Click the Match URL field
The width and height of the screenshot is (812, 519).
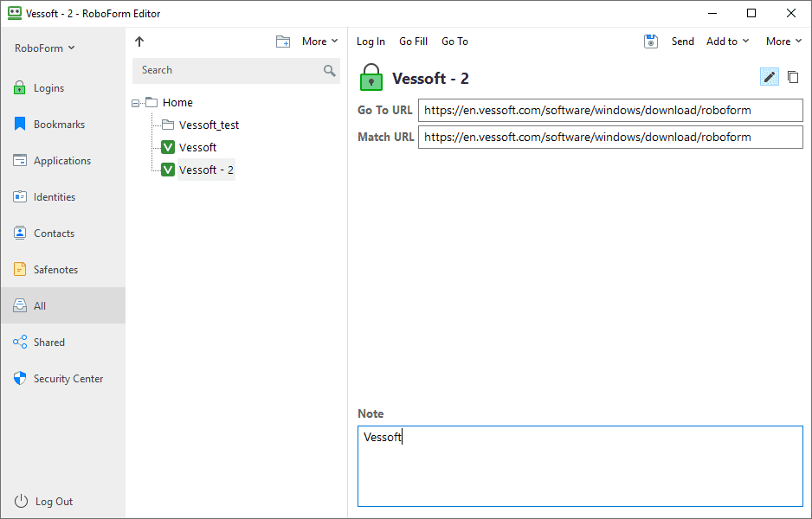click(610, 138)
